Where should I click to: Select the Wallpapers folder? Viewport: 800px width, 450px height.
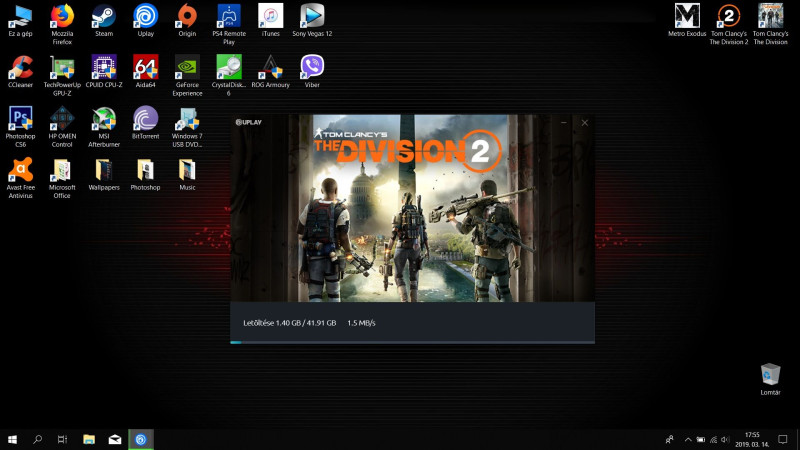tap(104, 174)
